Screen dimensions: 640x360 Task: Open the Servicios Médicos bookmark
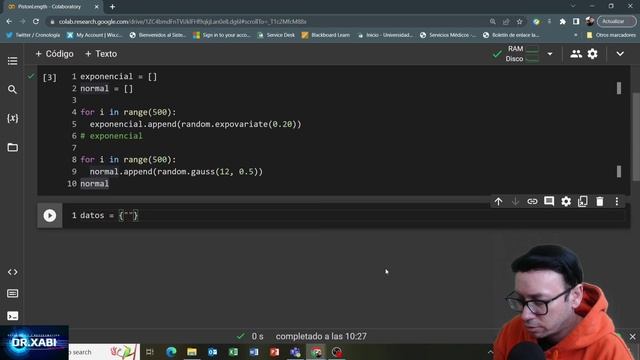[448, 35]
